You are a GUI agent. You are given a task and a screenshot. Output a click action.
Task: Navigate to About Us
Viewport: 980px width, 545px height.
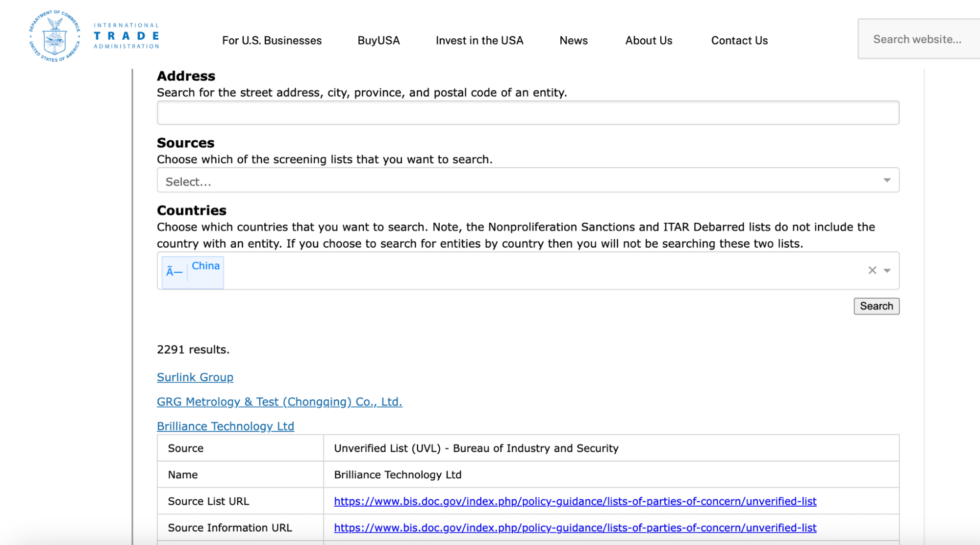point(648,41)
